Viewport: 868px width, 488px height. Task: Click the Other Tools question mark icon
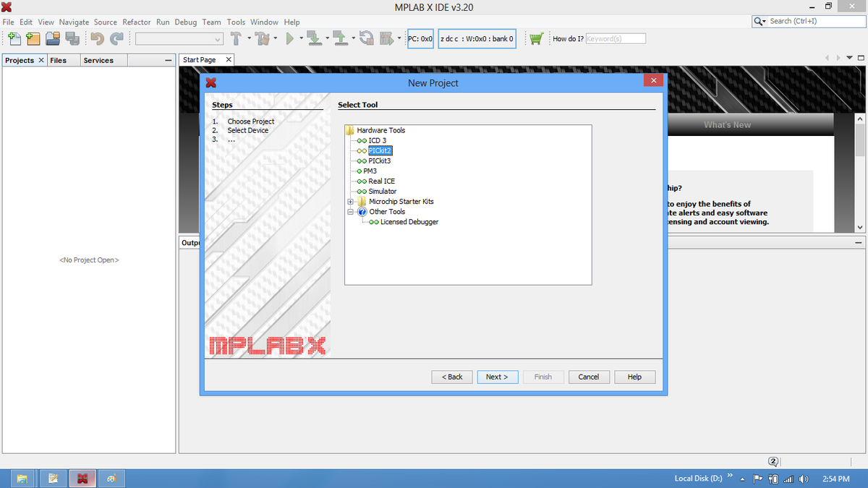[x=362, y=212]
